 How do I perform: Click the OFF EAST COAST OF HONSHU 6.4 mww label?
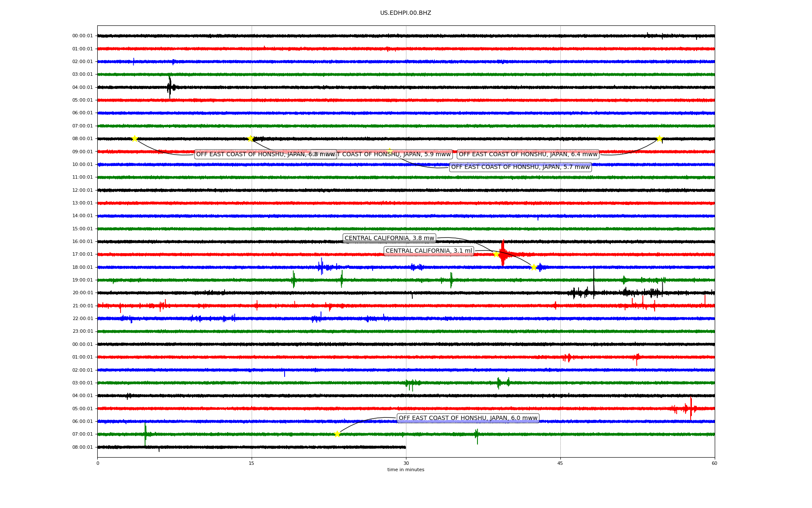tap(528, 154)
